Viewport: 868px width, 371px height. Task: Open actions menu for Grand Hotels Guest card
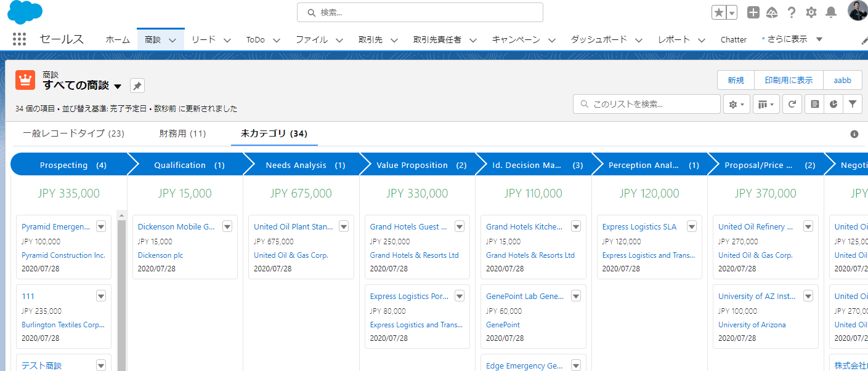pos(460,226)
